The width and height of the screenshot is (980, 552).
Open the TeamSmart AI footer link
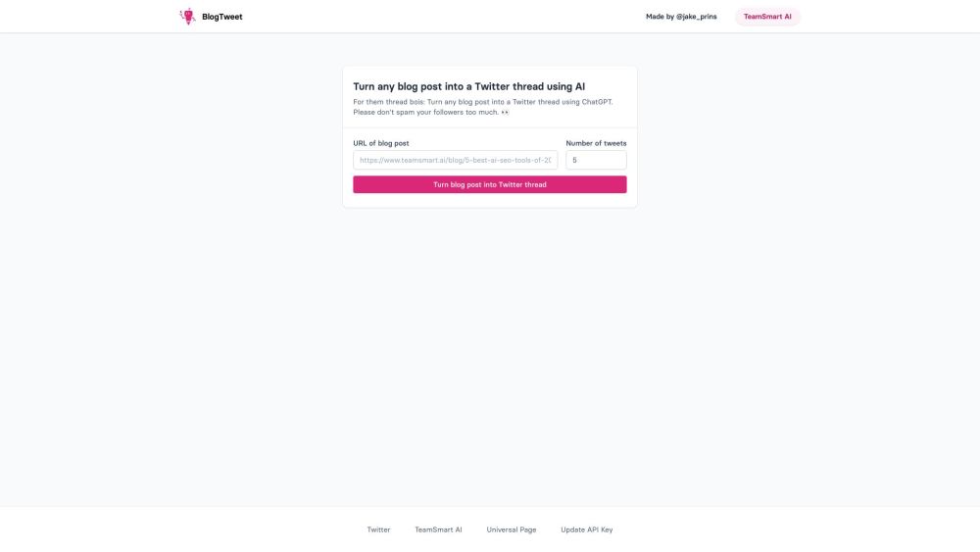pyautogui.click(x=438, y=529)
